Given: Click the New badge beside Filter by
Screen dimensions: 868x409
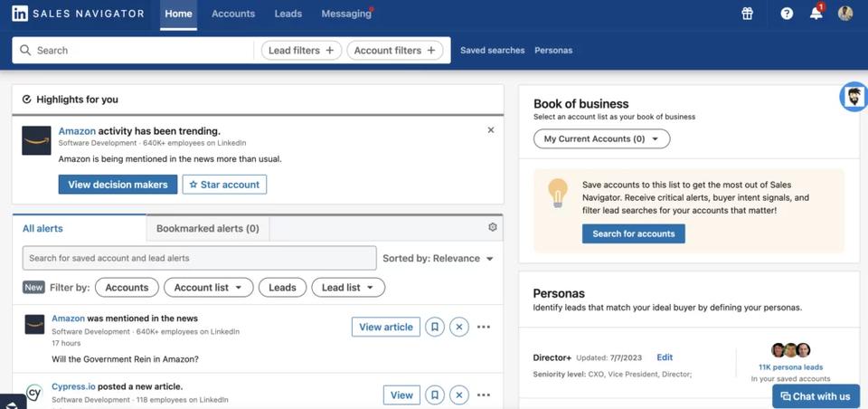Looking at the screenshot, I should 33,288.
